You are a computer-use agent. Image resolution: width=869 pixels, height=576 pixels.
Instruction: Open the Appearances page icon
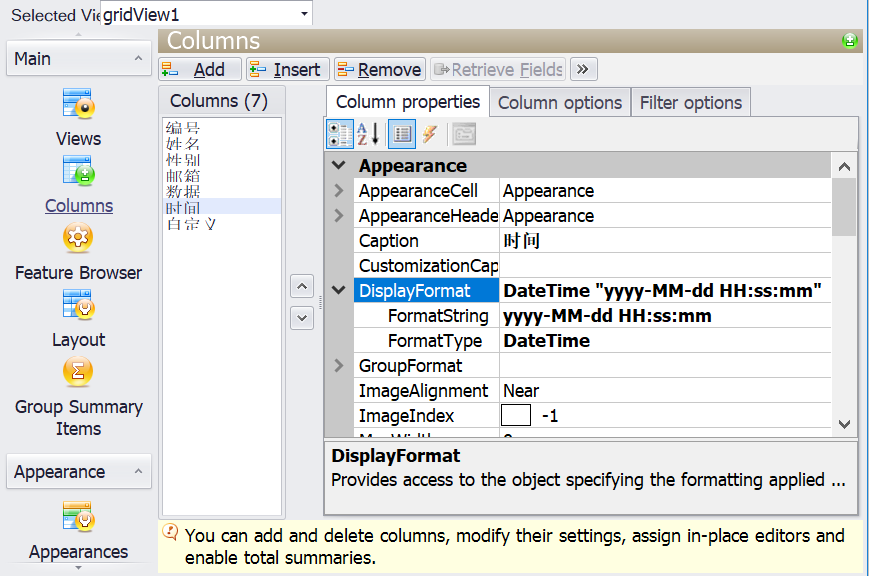pos(79,517)
